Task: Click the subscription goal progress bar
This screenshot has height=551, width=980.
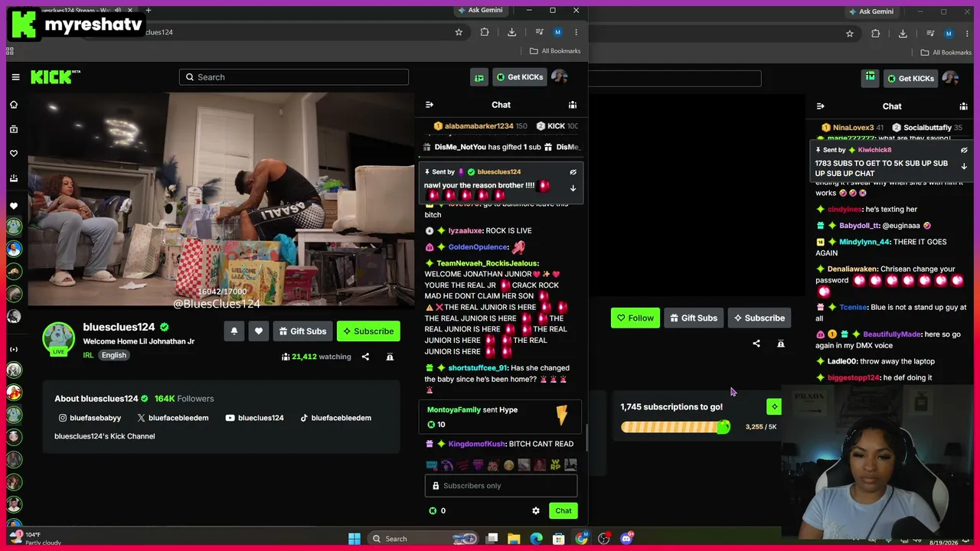Action: tap(675, 427)
